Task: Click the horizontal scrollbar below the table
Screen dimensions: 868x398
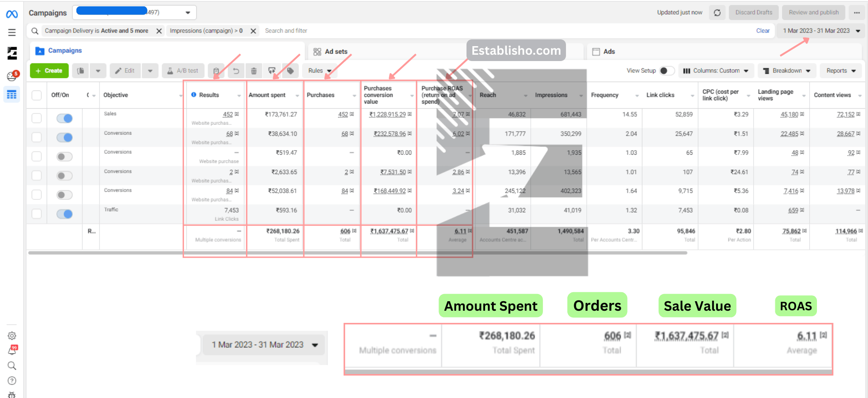Action: click(357, 253)
